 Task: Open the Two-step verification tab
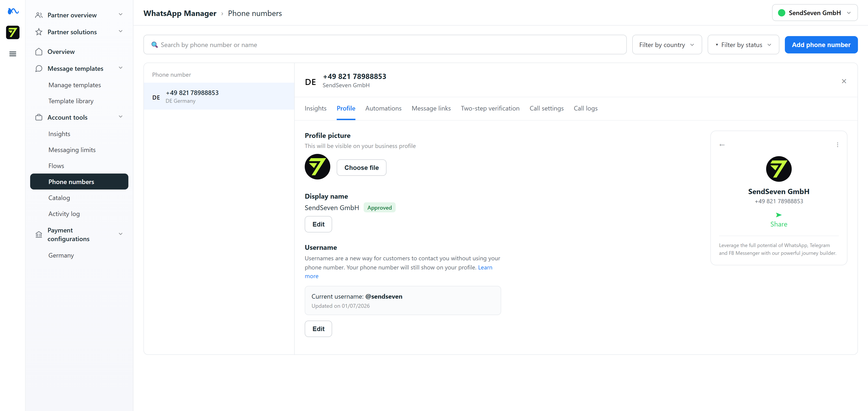click(x=490, y=108)
